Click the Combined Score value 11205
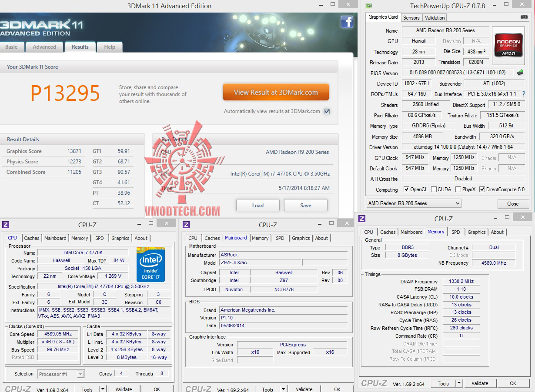The width and height of the screenshot is (535, 392). [x=74, y=172]
